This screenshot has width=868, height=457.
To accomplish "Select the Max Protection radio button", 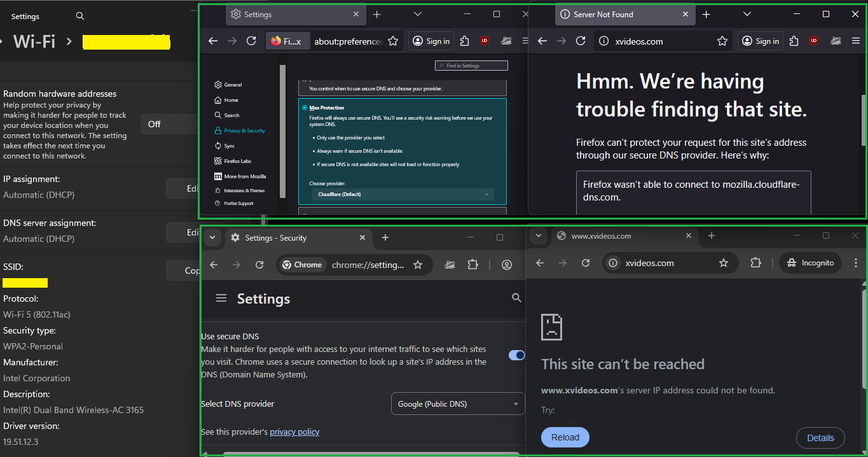I will click(305, 108).
